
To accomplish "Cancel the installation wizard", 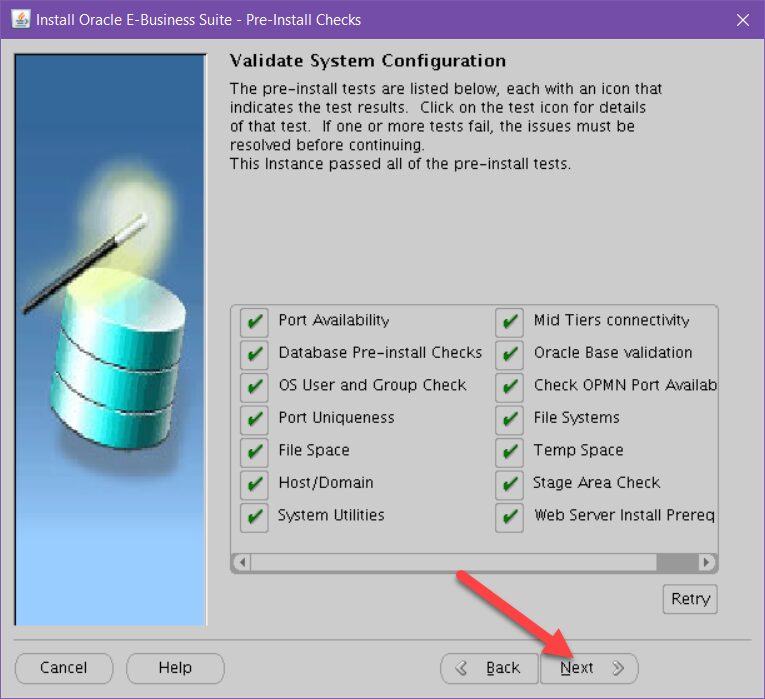I will coord(64,668).
